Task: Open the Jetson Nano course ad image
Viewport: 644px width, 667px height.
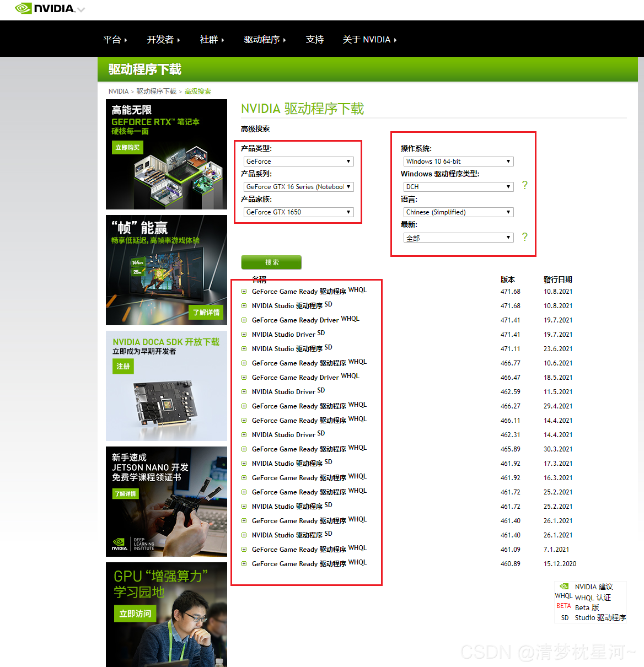Action: click(x=167, y=502)
